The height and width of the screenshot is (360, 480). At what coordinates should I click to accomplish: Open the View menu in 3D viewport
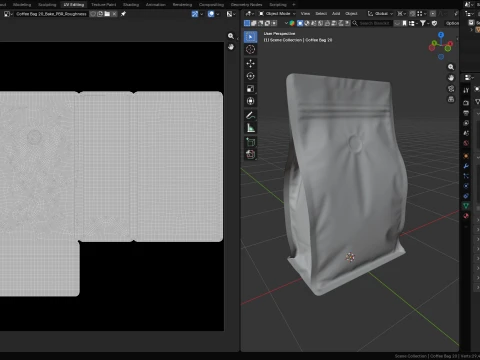point(305,14)
